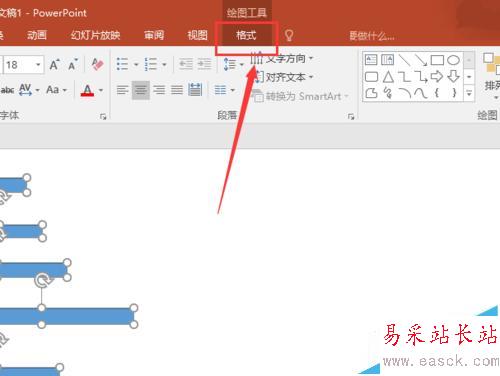Select the arc shape
Viewport: 500px width, 376px height.
[405, 93]
